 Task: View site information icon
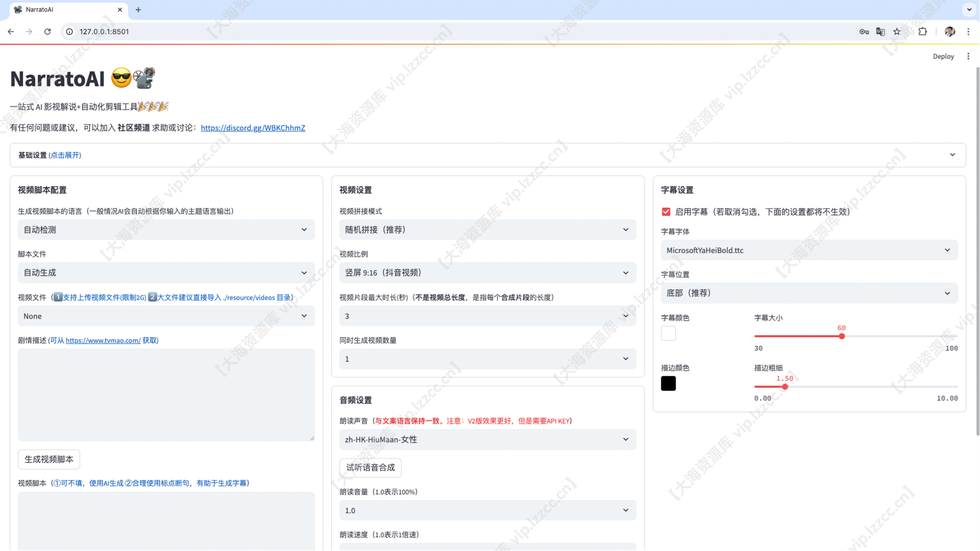(69, 32)
